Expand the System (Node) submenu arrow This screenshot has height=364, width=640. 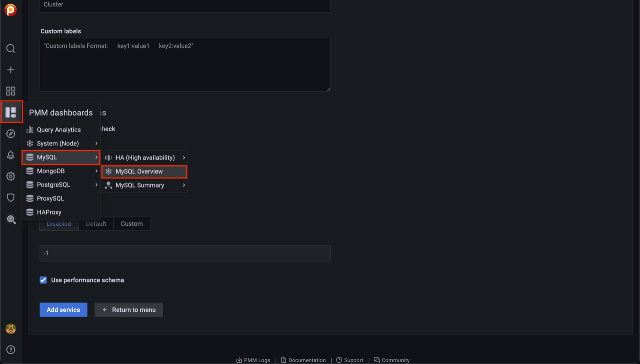point(96,143)
